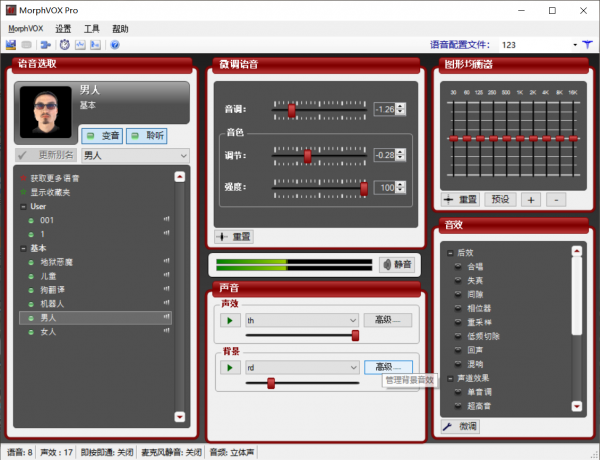Screen dimensions: 600x460
Task: Select the 狗翻译 voice in list
Action: (95, 290)
